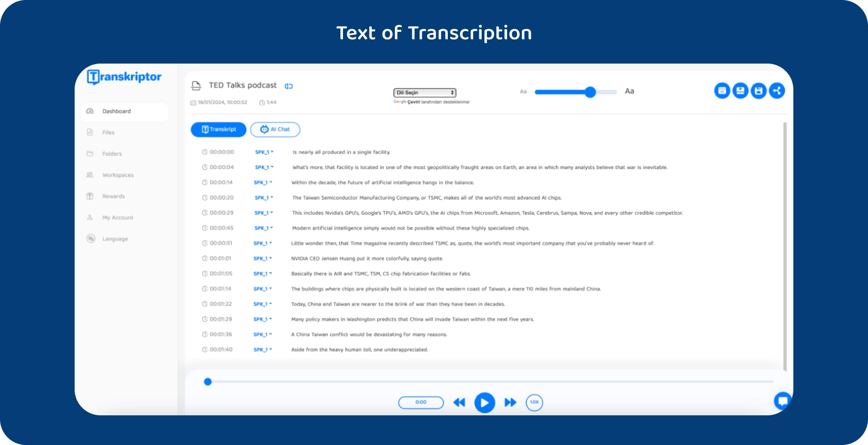
Task: Click the font size slider handle
Action: [590, 92]
